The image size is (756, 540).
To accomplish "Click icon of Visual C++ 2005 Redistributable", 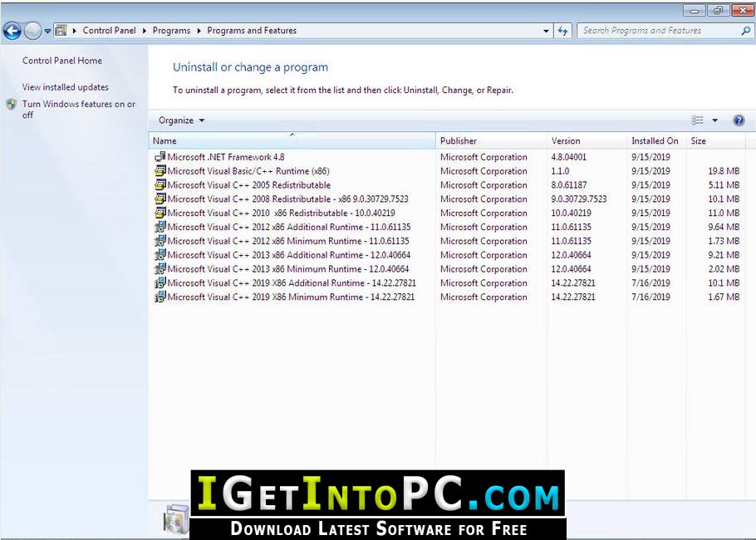I will point(160,184).
